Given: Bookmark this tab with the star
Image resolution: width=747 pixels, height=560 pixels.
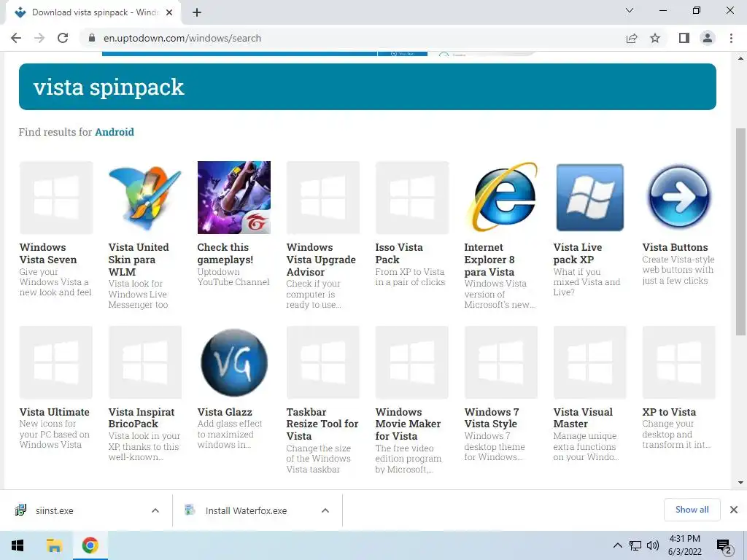Looking at the screenshot, I should (655, 38).
